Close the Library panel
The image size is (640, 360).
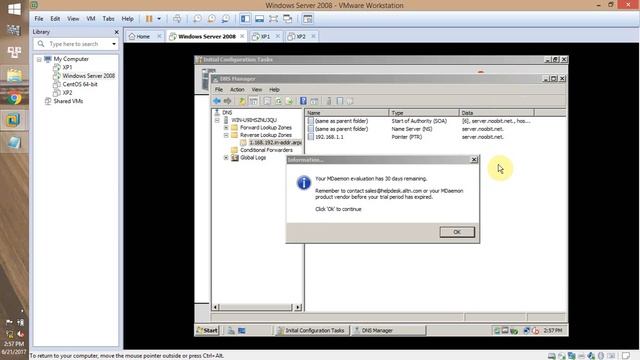(x=116, y=32)
